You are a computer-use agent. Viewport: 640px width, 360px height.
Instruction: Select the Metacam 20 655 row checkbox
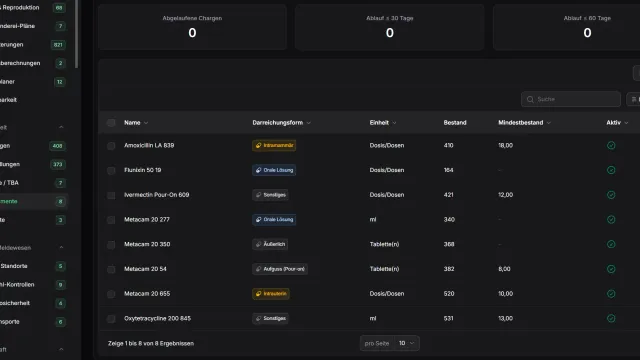point(111,294)
